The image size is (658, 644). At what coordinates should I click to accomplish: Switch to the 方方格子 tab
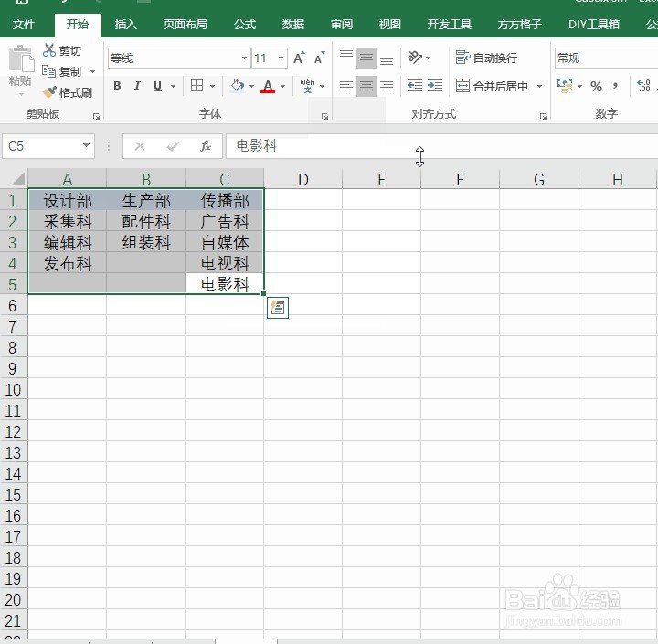pyautogui.click(x=519, y=25)
